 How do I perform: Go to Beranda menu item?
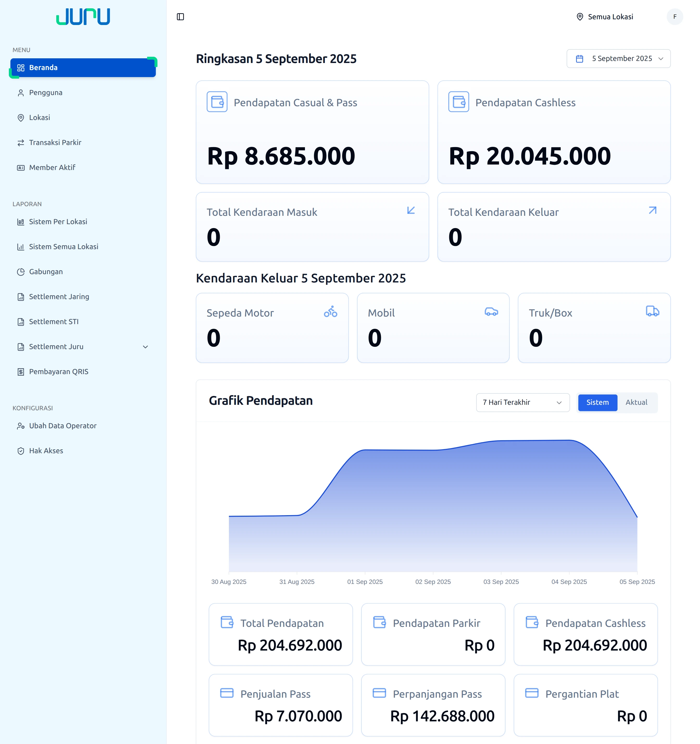tap(83, 68)
